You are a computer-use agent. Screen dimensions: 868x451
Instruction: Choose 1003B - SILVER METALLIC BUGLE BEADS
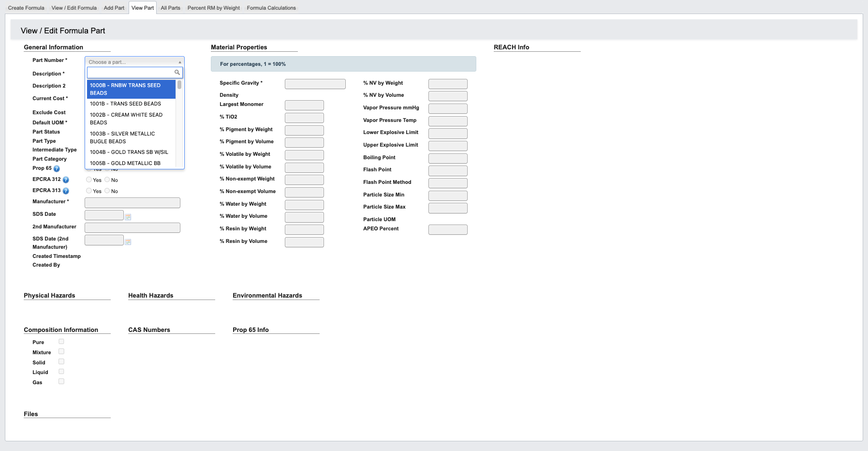tap(131, 137)
